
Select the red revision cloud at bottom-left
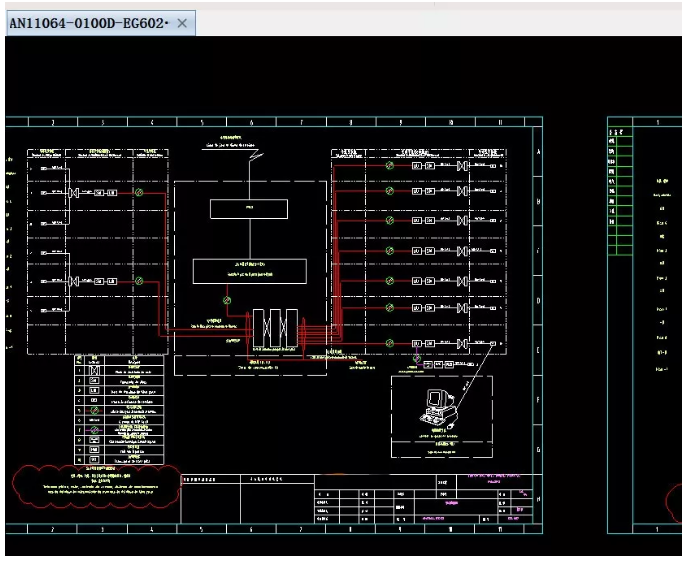click(x=95, y=487)
